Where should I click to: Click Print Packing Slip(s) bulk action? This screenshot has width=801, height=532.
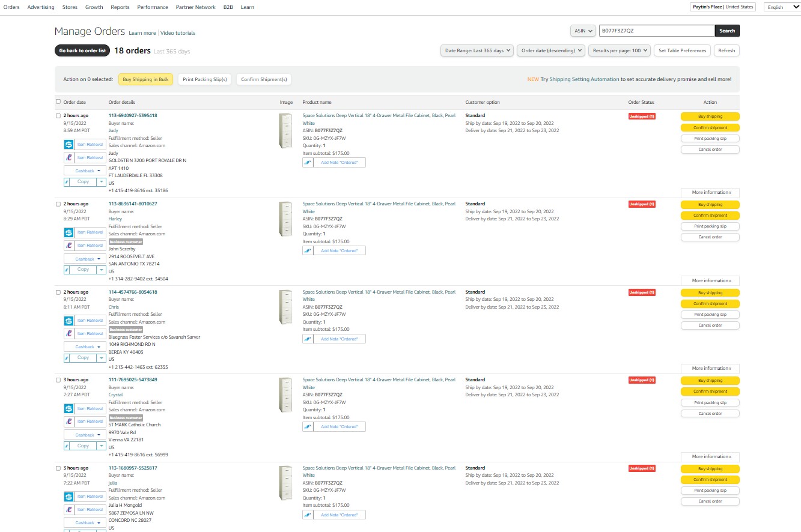(205, 79)
